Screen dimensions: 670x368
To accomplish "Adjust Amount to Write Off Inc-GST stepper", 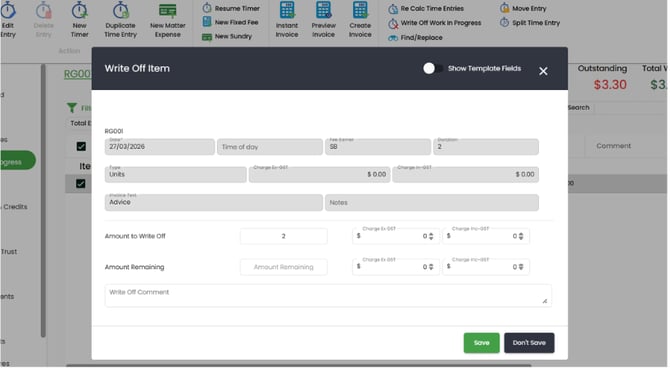I will point(521,236).
